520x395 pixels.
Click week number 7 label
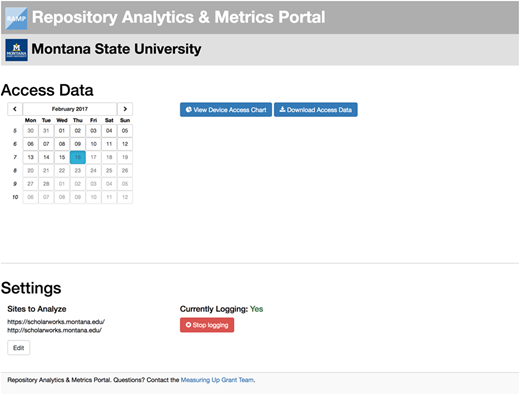coord(15,157)
